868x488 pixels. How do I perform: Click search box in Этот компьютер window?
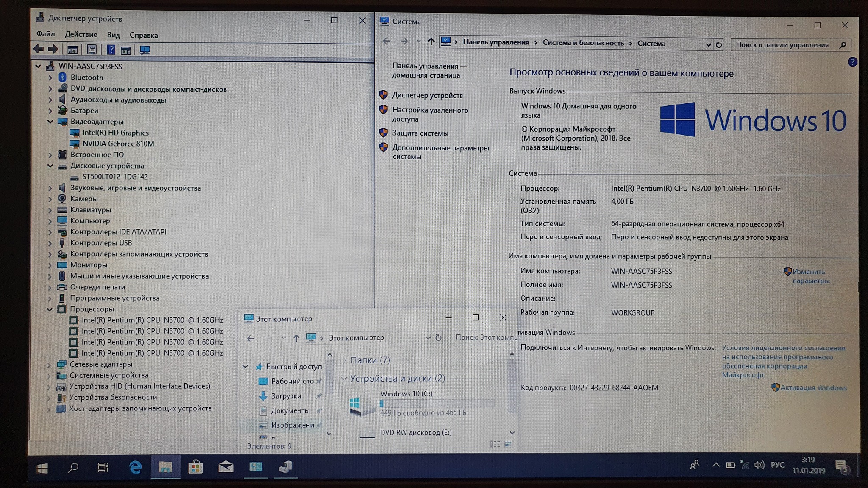coord(484,338)
